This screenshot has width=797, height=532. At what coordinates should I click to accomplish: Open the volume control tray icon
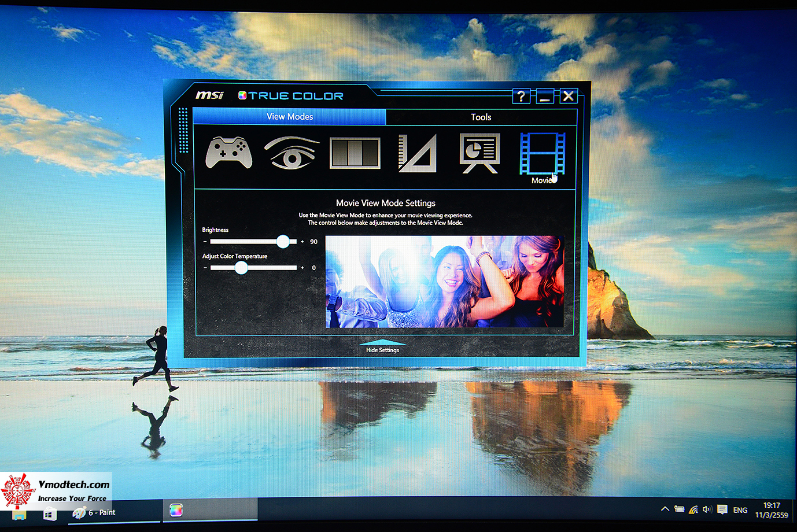coord(707,509)
